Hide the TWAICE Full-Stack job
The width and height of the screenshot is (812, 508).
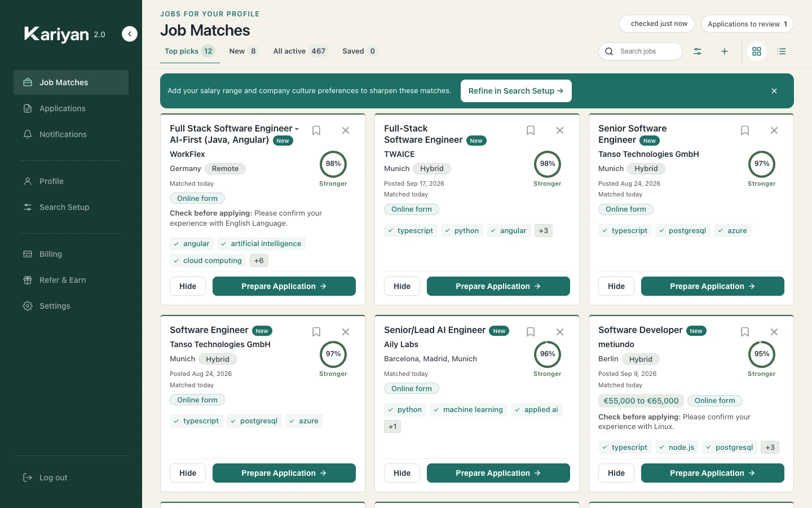[402, 286]
